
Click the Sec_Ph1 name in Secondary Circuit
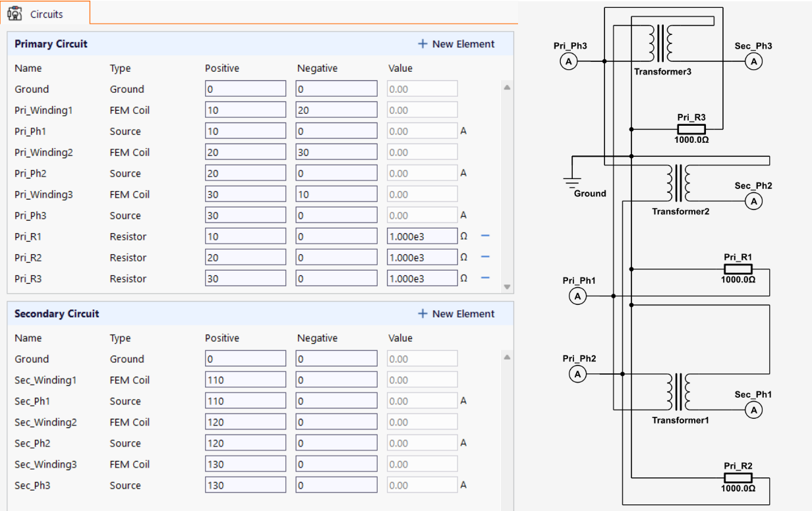click(32, 401)
